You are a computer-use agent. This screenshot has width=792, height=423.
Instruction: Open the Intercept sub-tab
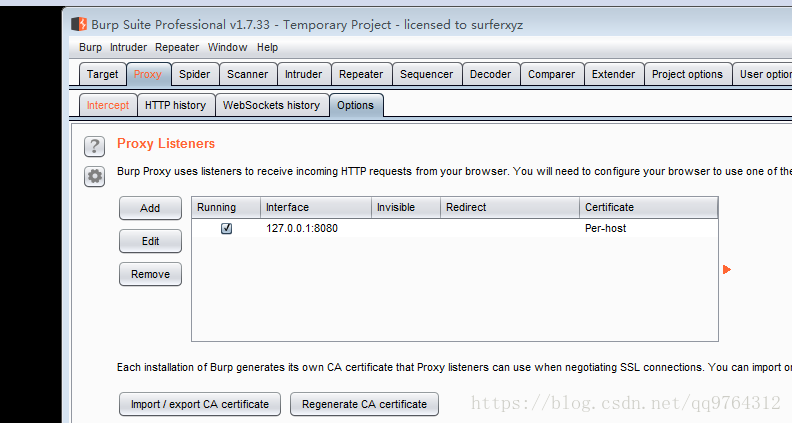coord(108,105)
